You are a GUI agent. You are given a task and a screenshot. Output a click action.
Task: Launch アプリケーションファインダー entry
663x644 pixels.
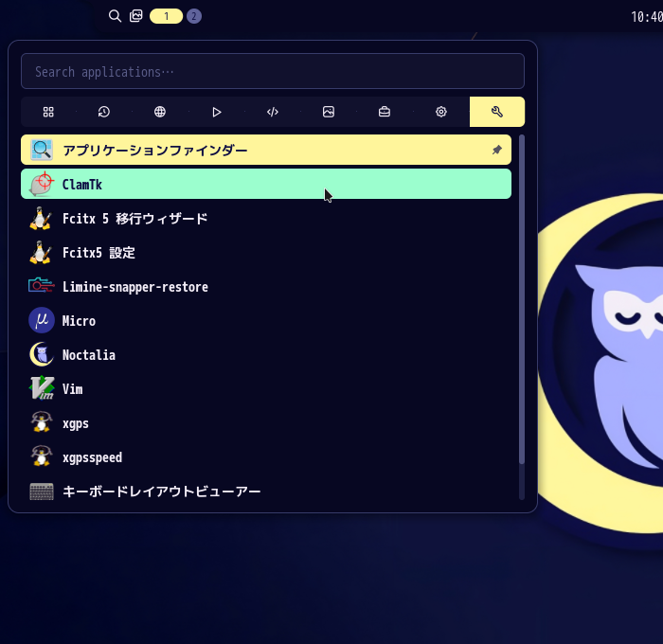(266, 150)
